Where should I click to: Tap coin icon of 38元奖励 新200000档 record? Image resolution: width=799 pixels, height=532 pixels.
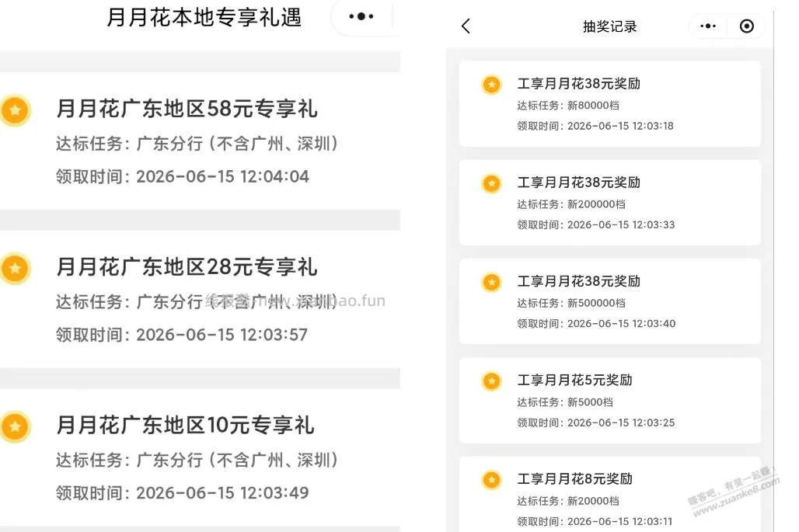(x=492, y=183)
